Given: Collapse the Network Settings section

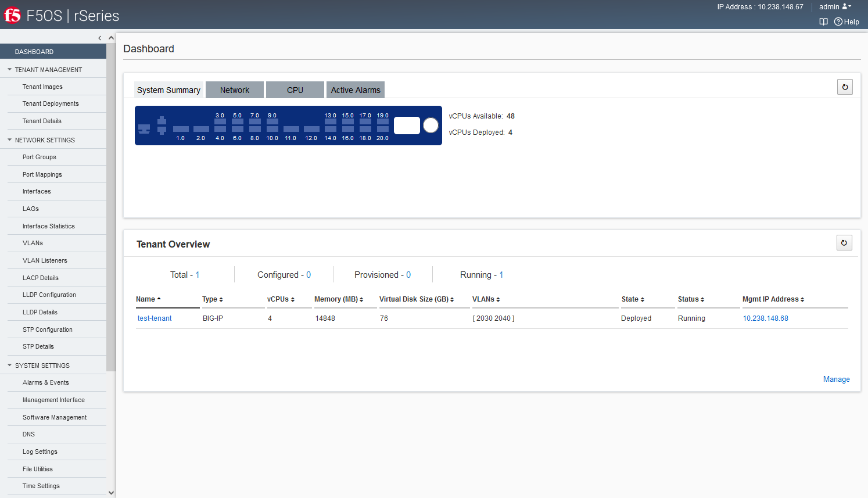Looking at the screenshot, I should coord(10,140).
